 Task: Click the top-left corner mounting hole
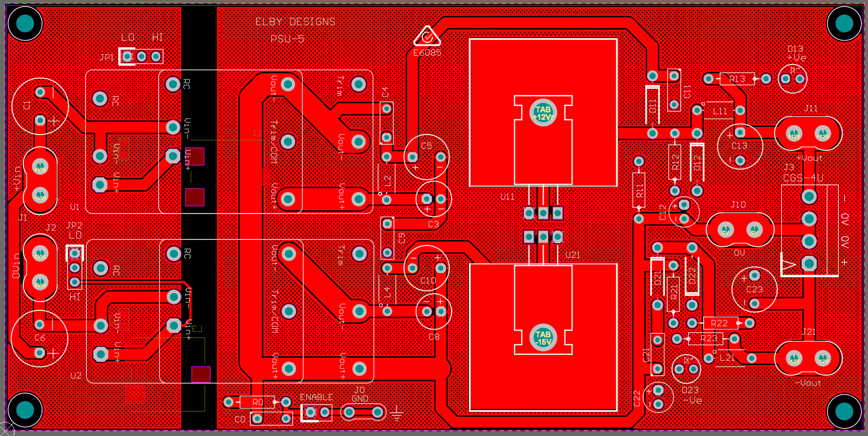coord(25,23)
